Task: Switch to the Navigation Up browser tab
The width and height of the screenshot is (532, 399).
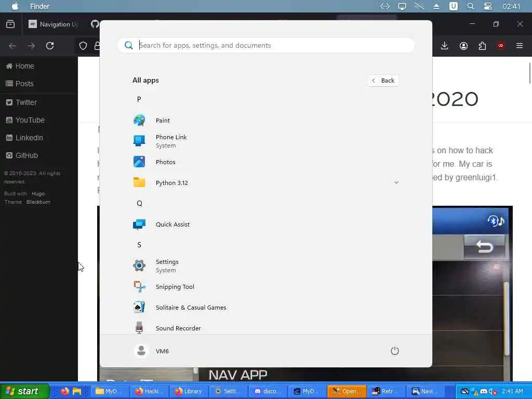Action: coord(54,24)
